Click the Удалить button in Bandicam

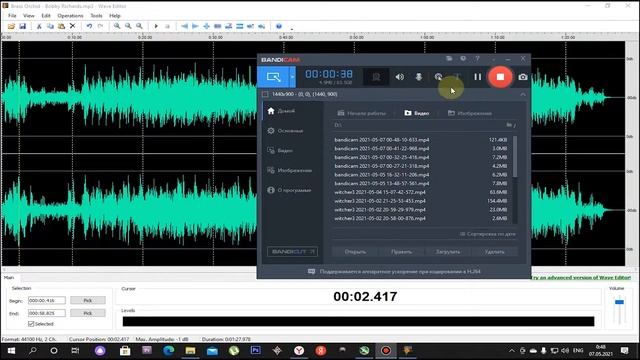[x=494, y=252]
